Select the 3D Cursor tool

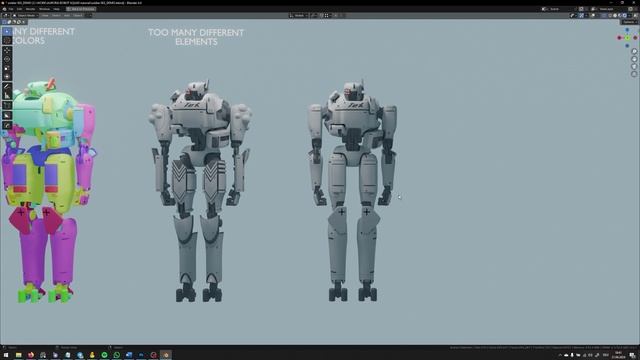pos(7,40)
